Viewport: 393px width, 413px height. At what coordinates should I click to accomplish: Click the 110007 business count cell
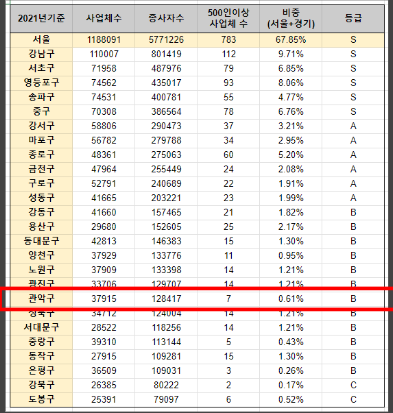(104, 54)
